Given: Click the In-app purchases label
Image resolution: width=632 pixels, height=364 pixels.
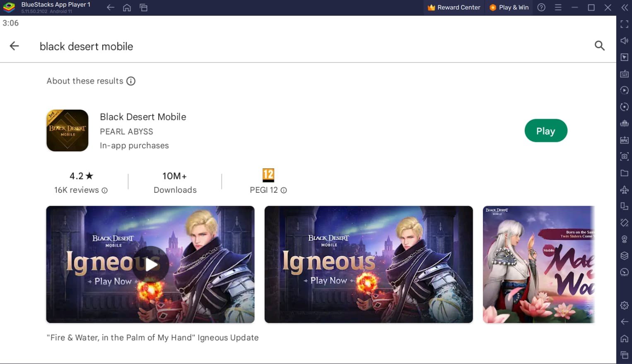Looking at the screenshot, I should click(134, 146).
